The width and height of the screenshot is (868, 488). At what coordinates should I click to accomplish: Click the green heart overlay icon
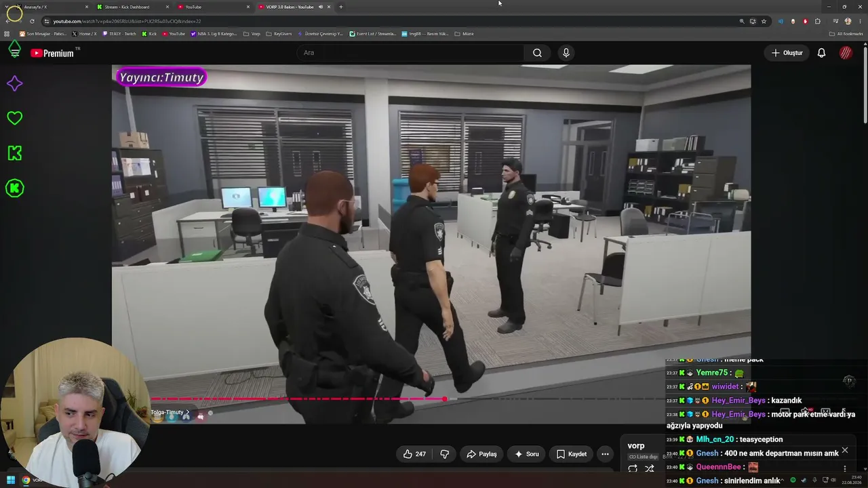point(14,118)
